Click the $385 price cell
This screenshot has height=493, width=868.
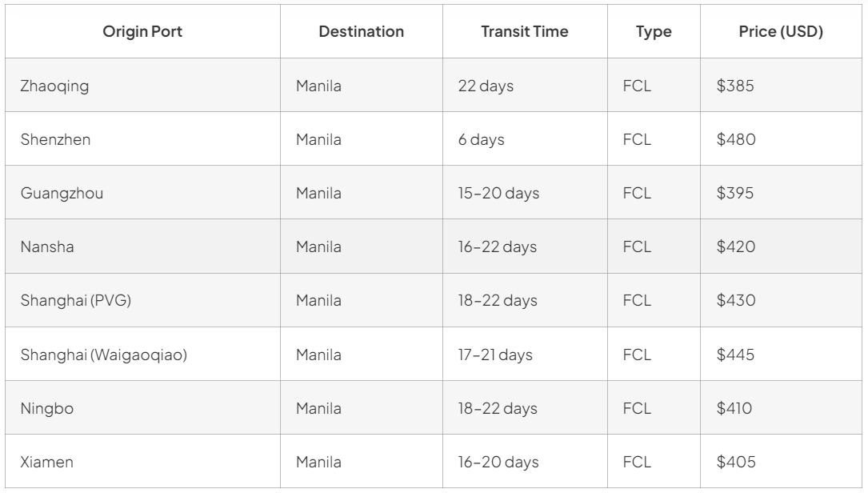[735, 86]
